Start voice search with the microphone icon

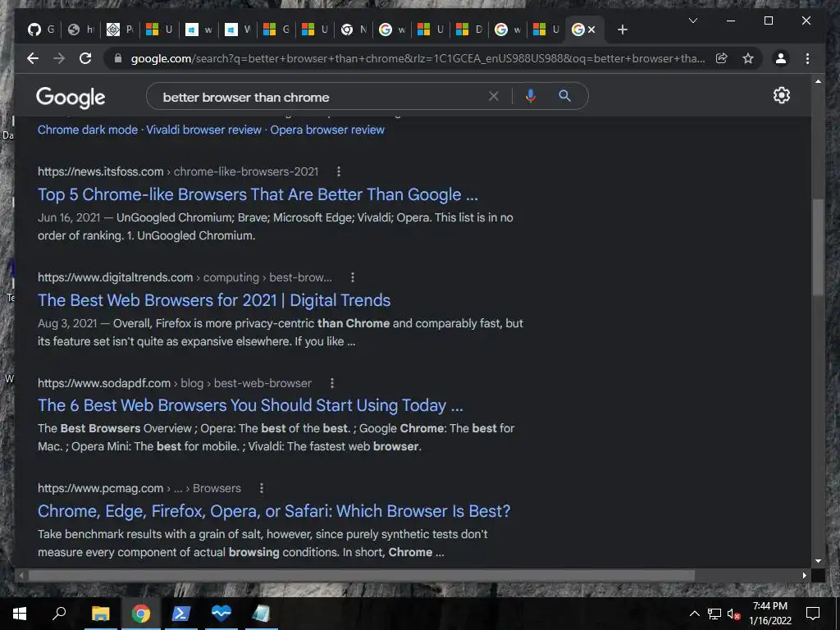(x=531, y=96)
